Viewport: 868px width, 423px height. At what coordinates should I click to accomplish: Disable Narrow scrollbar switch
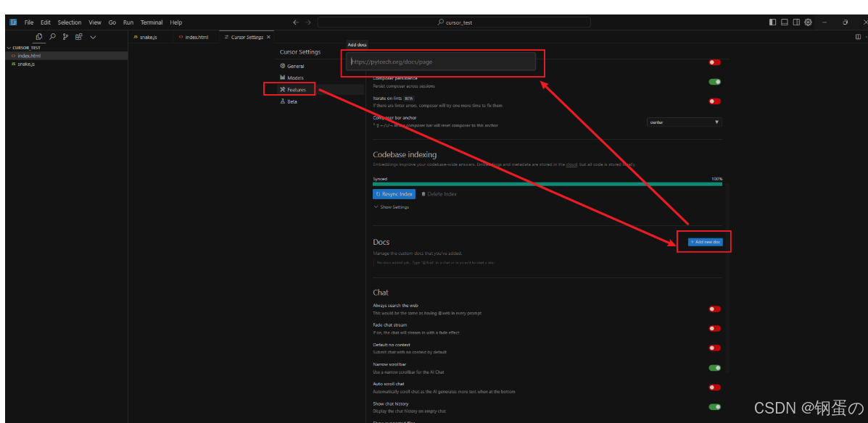[x=715, y=368]
